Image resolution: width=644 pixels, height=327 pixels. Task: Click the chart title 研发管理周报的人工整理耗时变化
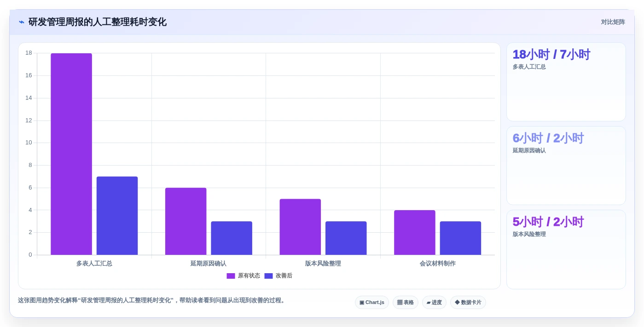click(x=98, y=22)
